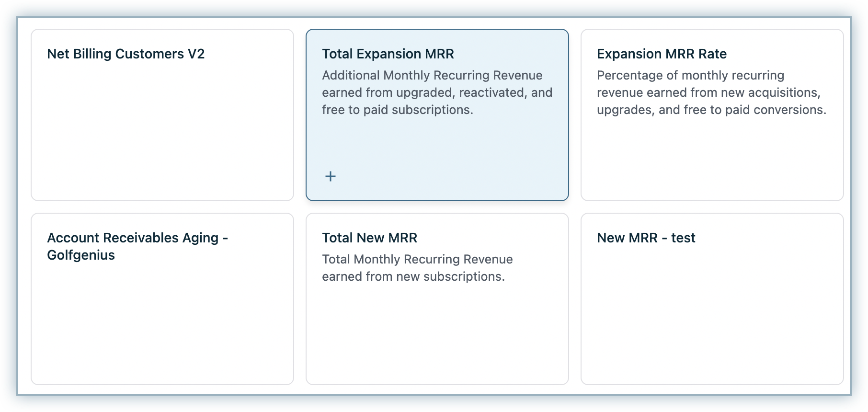Click 'earned from new subscriptions.' text line
The image size is (868, 412).
click(413, 276)
